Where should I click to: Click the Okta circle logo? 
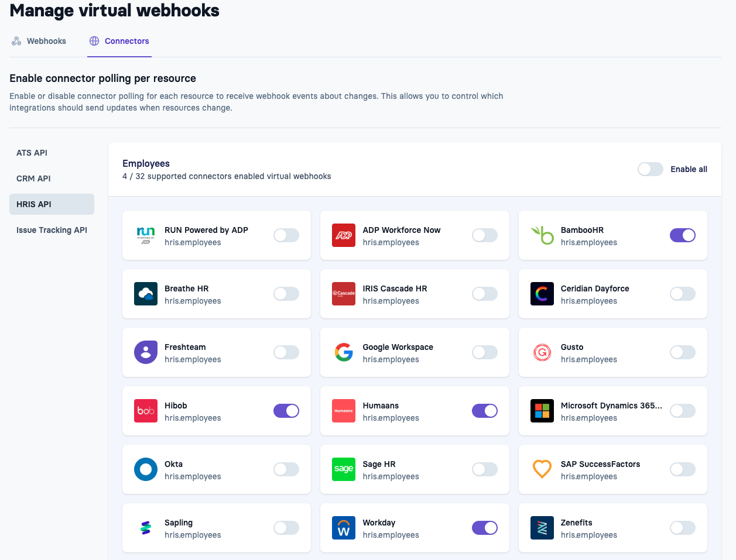point(146,469)
